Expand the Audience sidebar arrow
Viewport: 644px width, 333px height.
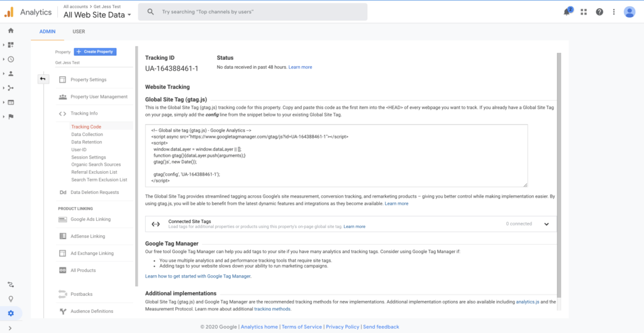point(4,74)
